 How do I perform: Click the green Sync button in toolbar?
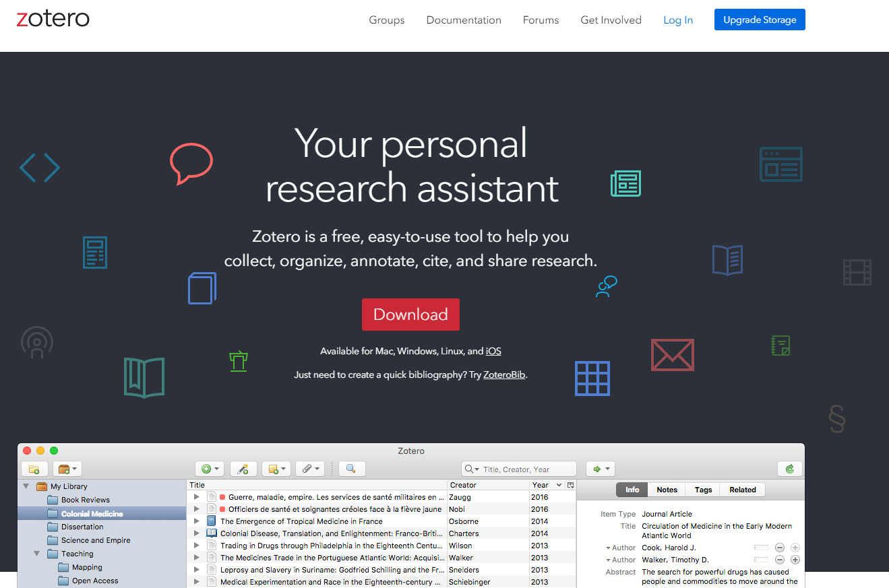coord(790,469)
